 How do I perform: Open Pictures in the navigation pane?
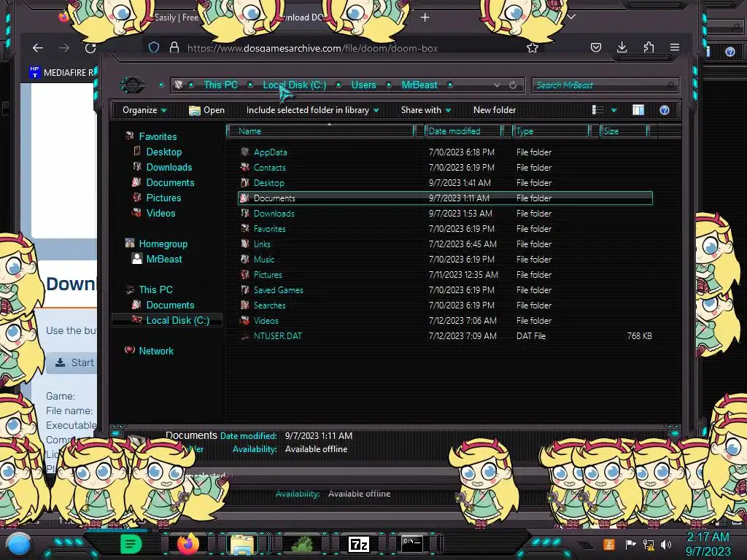163,198
